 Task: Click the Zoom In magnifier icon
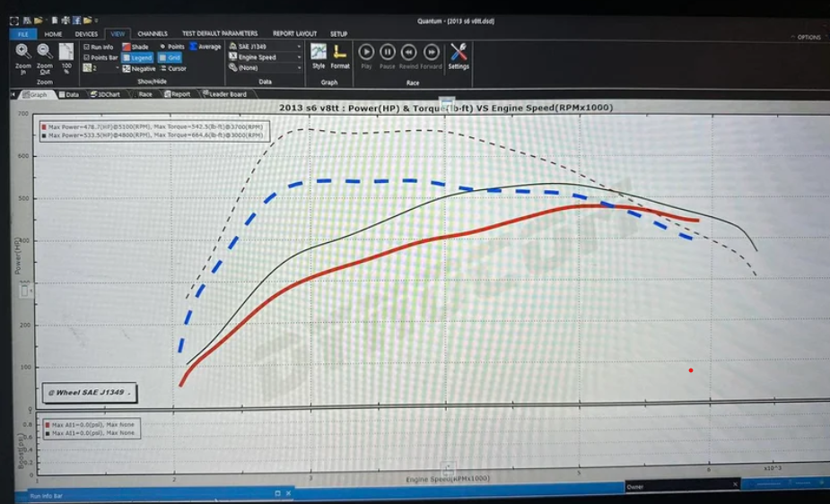click(23, 51)
